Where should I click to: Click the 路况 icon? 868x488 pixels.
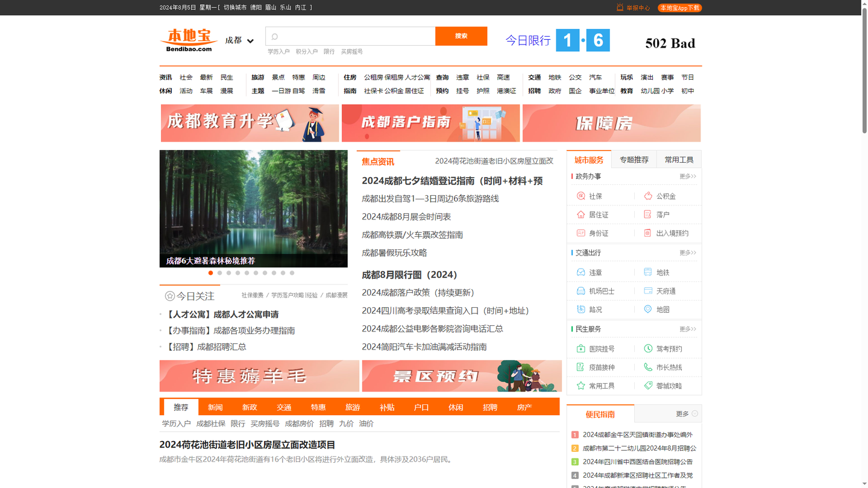pyautogui.click(x=581, y=309)
